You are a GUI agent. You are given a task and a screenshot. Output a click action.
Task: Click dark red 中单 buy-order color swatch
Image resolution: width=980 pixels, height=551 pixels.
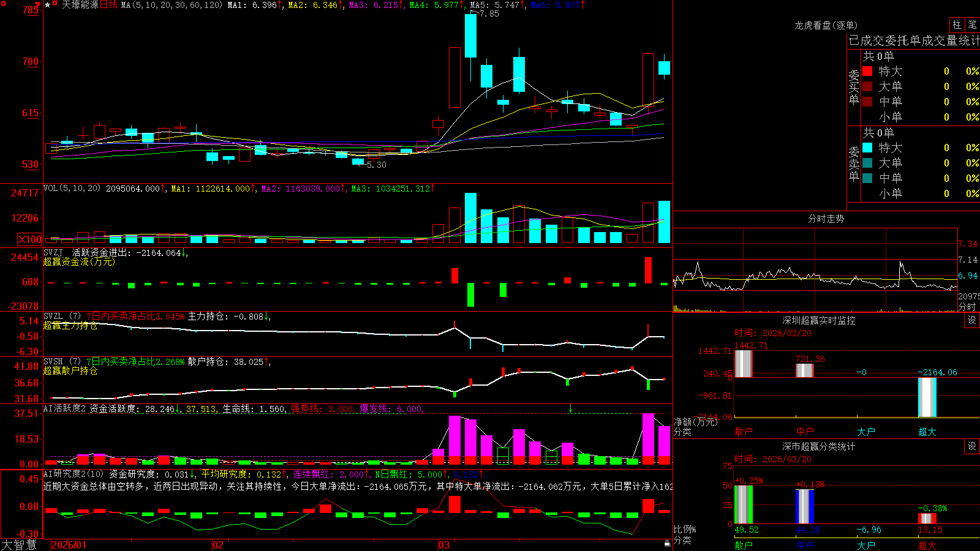tap(867, 102)
